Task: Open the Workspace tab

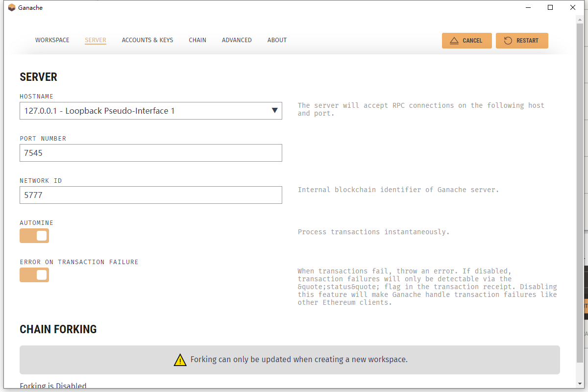Action: [x=52, y=40]
